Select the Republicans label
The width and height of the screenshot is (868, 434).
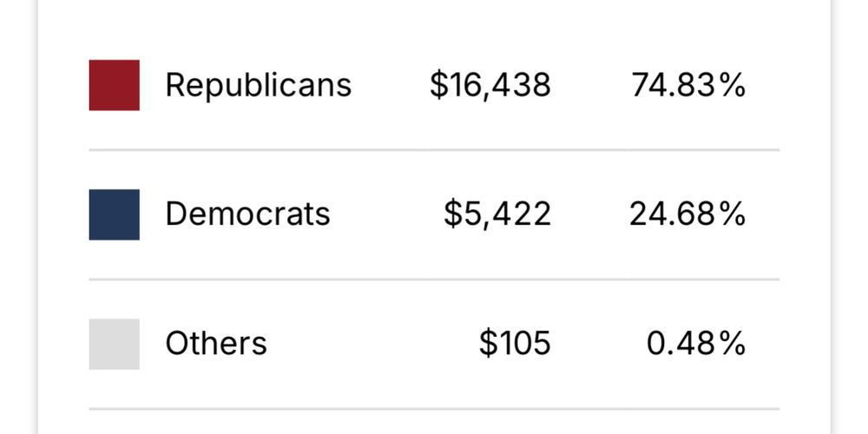coord(259,86)
